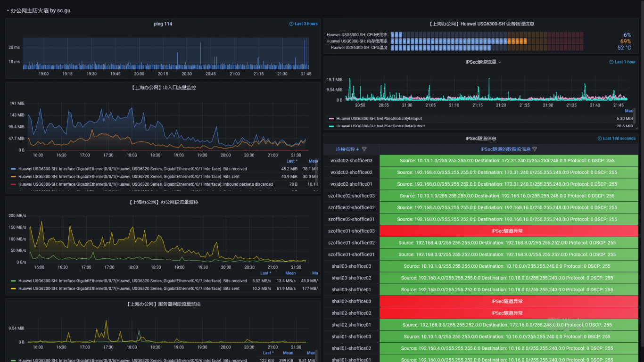Click the 5.52 MB/s last value

click(263, 281)
